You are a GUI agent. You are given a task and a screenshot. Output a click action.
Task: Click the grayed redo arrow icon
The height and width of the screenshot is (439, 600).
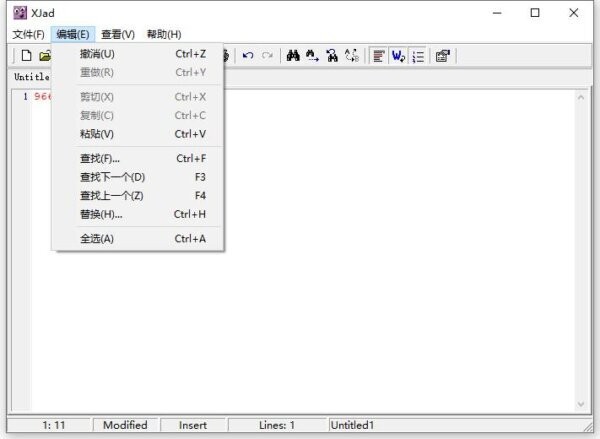click(267, 56)
